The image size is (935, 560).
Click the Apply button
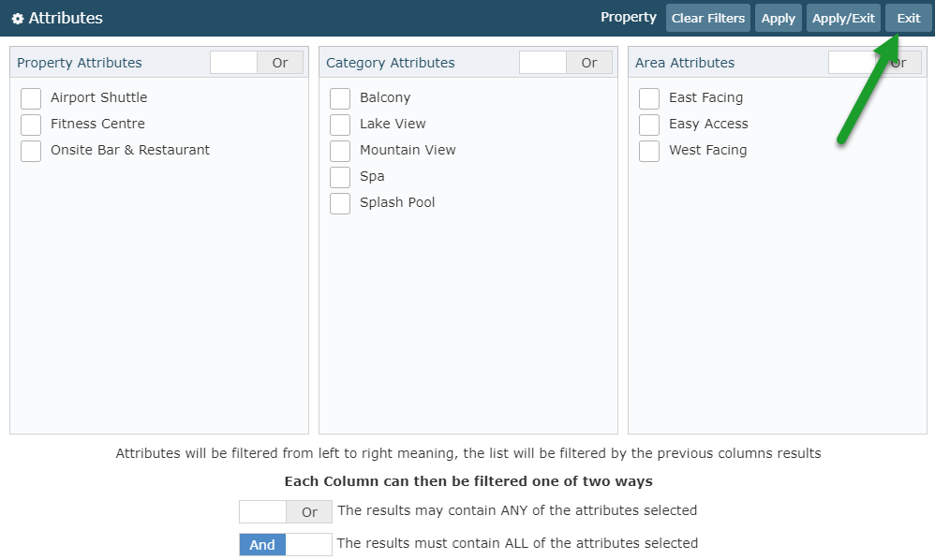[779, 18]
